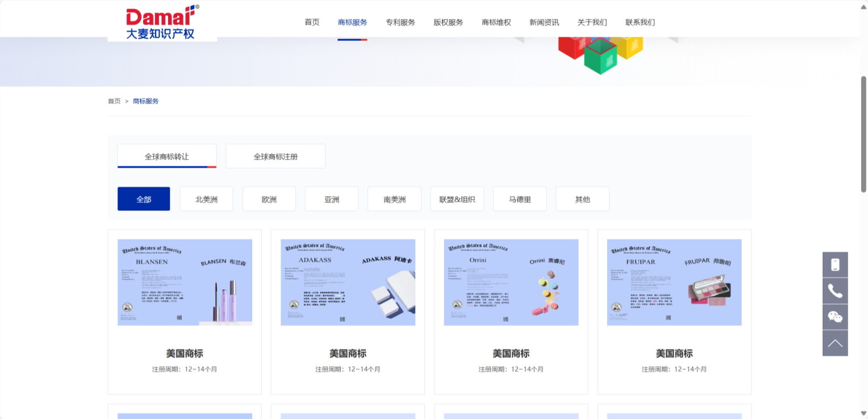Open the BLANSEN trademark thumbnail

point(185,282)
